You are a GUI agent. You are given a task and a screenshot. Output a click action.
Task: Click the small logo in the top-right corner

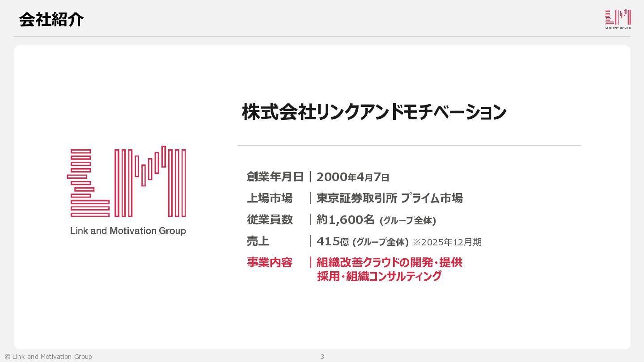(618, 19)
